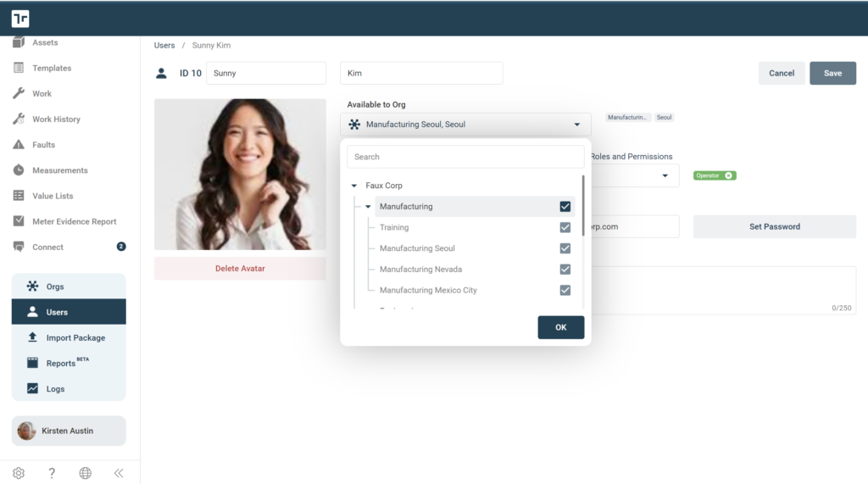Viewport: 868px width, 484px height.
Task: Go to Templates in sidebar menu
Action: click(52, 68)
